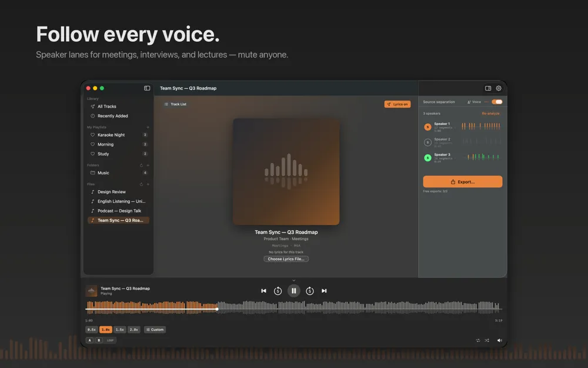Click the Voice label in Source separation
The width and height of the screenshot is (588, 368).
[477, 102]
